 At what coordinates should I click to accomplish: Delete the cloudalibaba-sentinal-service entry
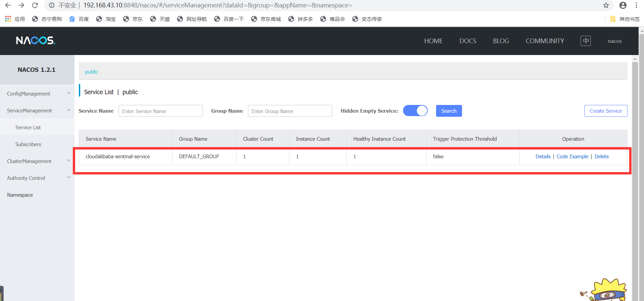(x=602, y=156)
